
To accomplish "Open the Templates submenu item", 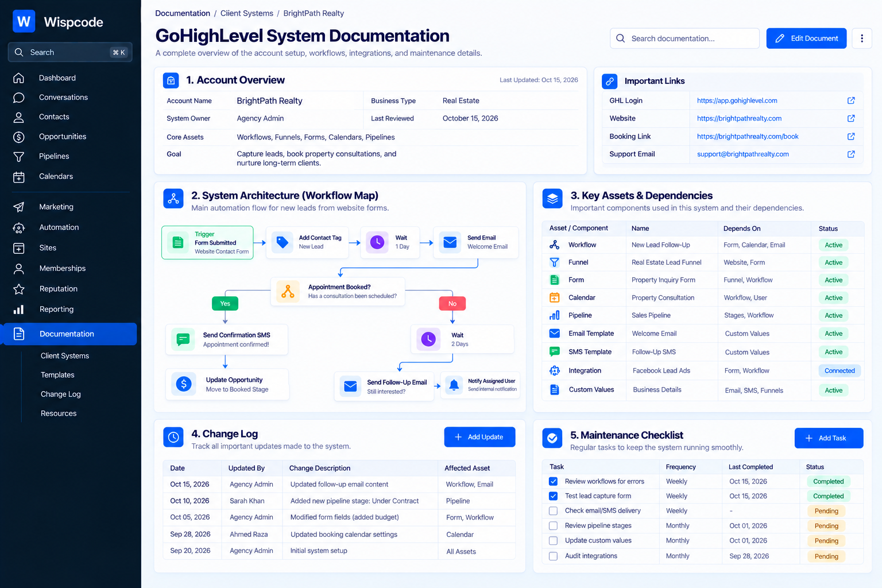I will coord(57,375).
